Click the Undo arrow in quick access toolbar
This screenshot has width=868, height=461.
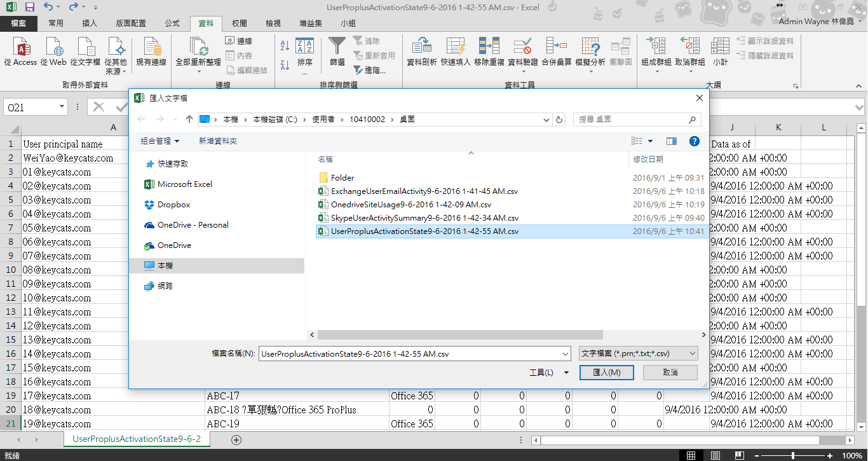pyautogui.click(x=49, y=8)
